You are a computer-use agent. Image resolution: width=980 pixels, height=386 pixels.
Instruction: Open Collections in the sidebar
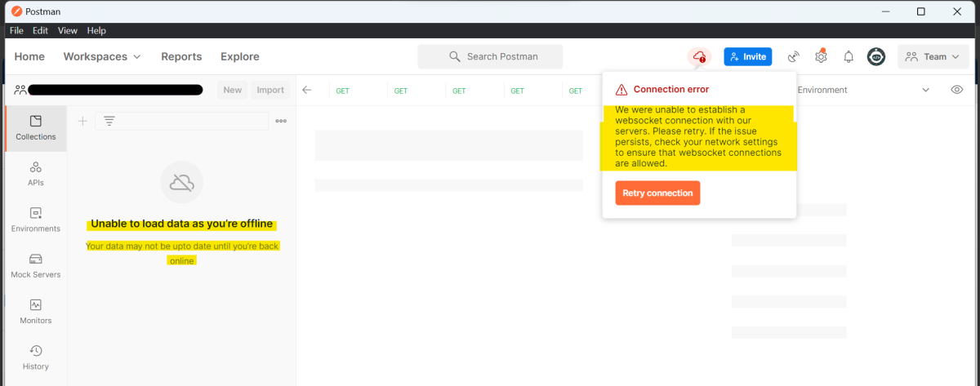[x=36, y=128]
